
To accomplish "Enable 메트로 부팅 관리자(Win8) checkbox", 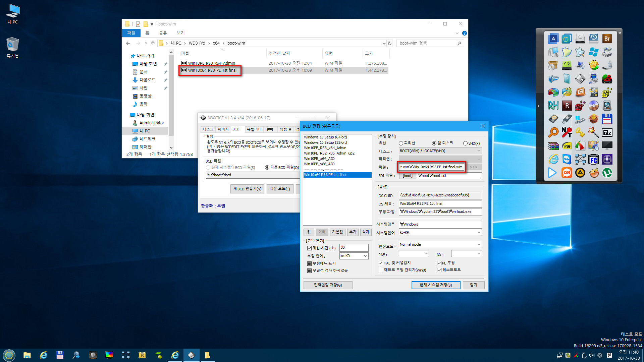I will [381, 270].
